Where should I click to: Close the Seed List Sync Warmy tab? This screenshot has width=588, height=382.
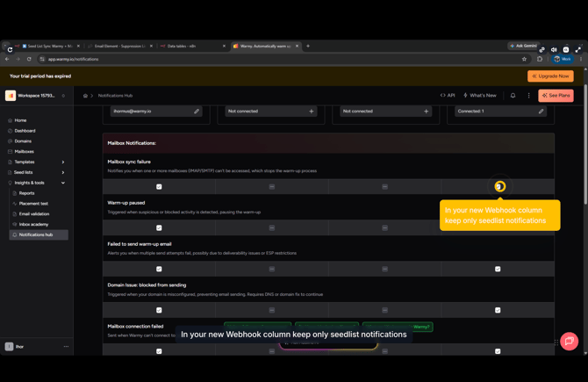[x=78, y=47]
